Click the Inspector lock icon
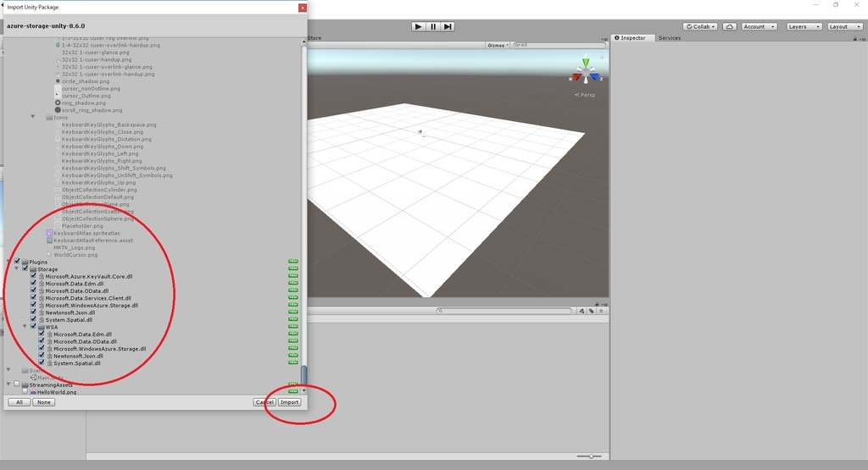 (x=854, y=38)
